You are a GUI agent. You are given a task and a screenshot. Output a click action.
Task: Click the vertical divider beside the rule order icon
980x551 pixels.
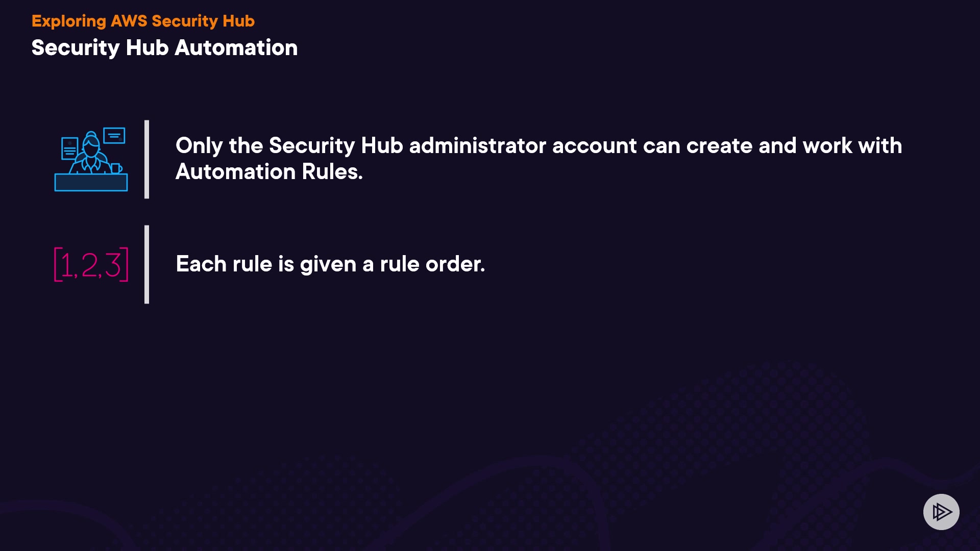[x=147, y=264]
